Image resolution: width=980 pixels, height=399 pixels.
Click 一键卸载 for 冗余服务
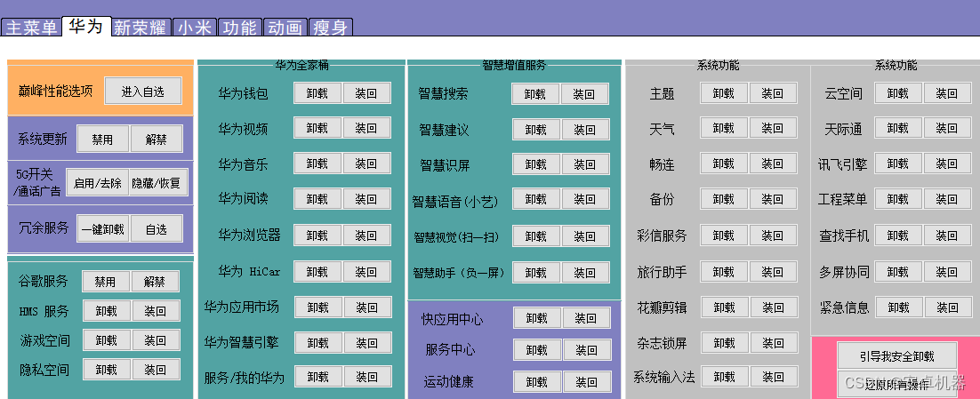point(102,228)
